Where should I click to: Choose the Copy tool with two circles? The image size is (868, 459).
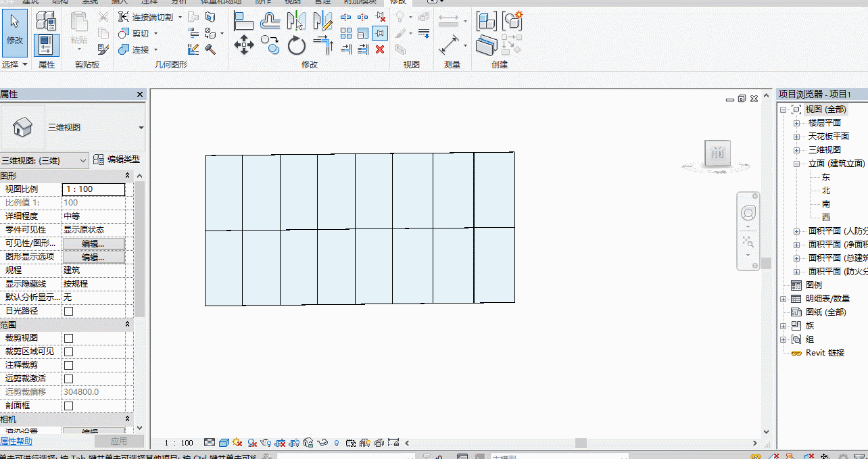270,46
